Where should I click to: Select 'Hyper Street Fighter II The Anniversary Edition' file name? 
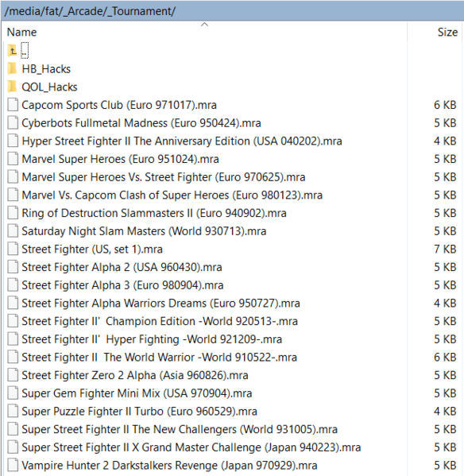tap(182, 141)
